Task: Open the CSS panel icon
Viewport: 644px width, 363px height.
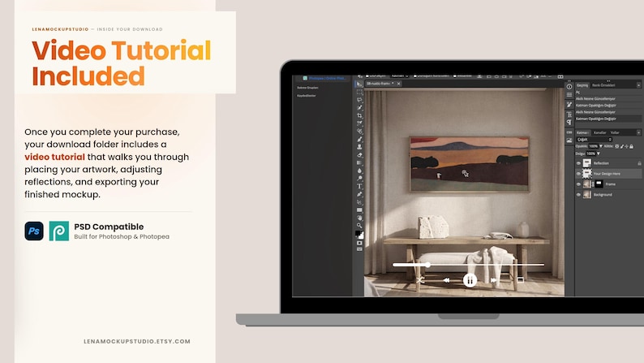Action: 569,132
